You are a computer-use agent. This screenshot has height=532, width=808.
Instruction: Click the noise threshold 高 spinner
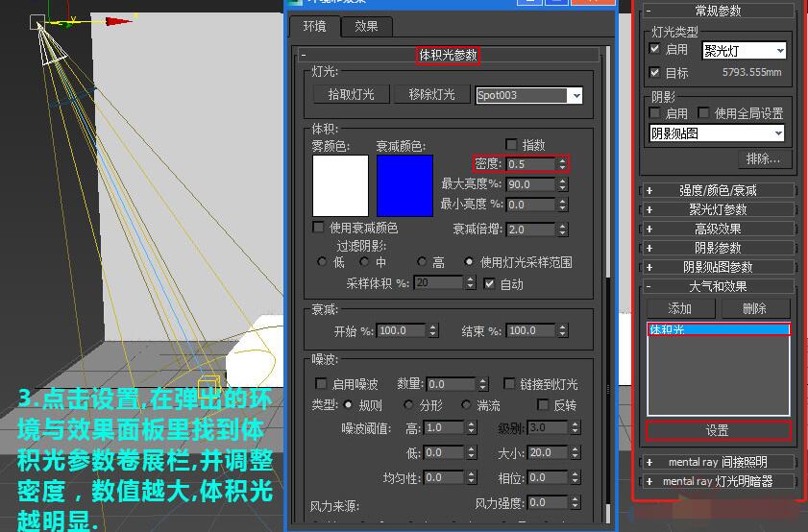[472, 427]
